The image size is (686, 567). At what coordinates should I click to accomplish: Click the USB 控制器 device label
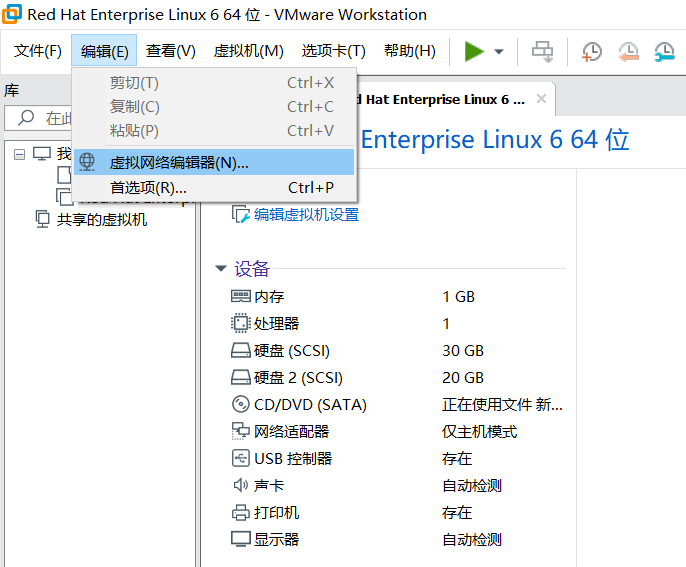click(293, 458)
